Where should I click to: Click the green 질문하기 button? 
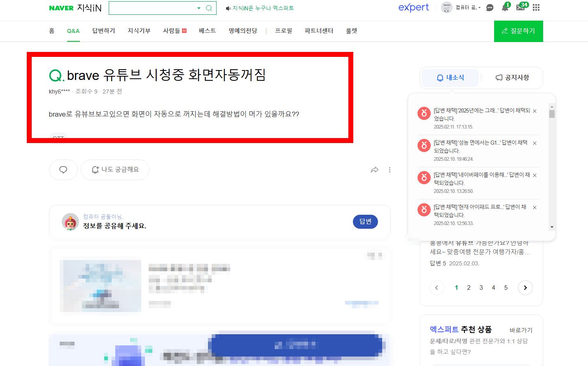518,31
